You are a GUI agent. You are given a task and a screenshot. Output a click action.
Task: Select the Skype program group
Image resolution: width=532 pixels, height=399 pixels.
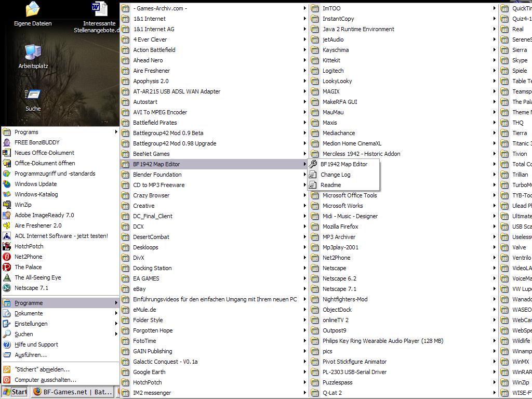click(x=516, y=60)
